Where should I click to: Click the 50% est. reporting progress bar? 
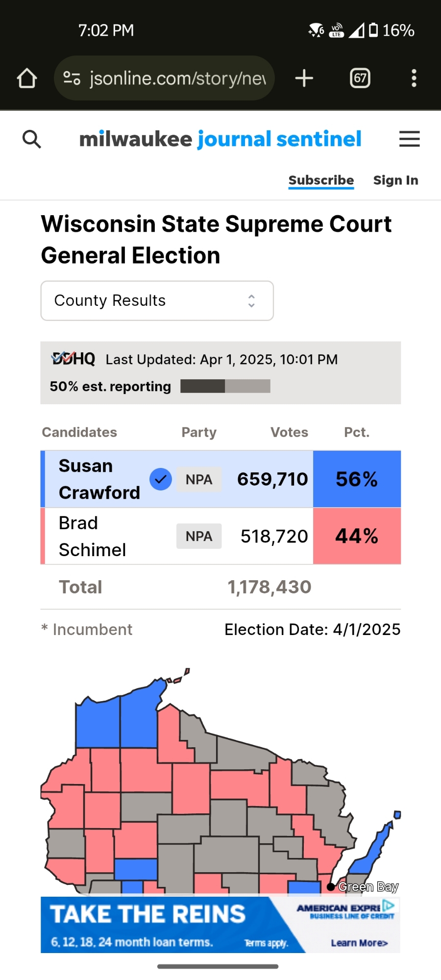[x=225, y=386]
